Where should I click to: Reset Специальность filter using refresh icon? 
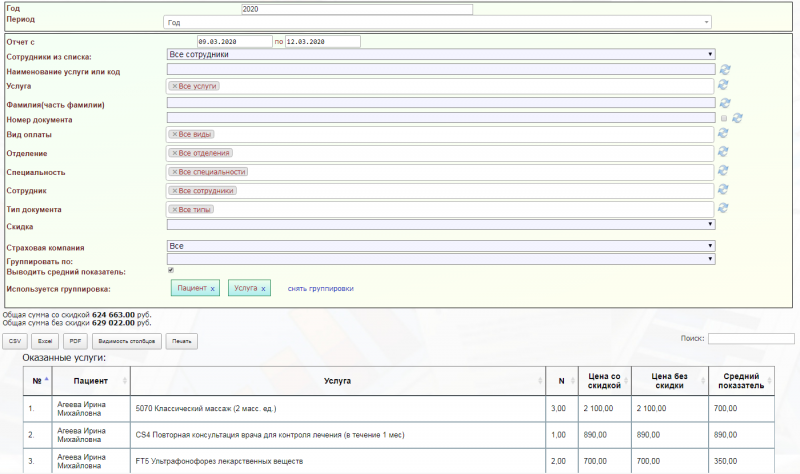pyautogui.click(x=724, y=172)
